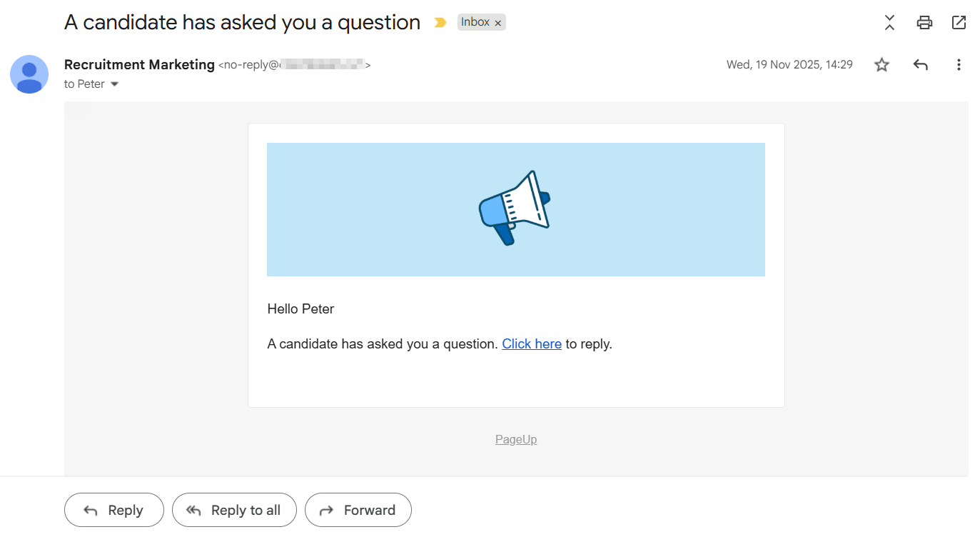Click the yellow importance marker
Viewport: 980px width, 537px height.
point(440,23)
